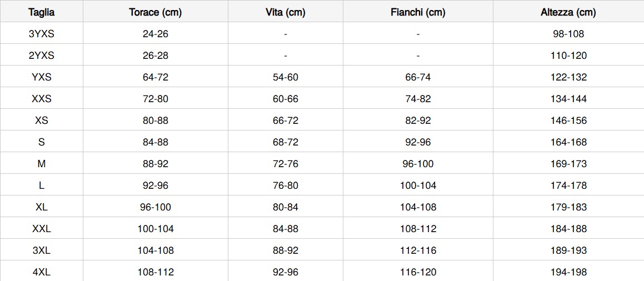Screen dimensions: 644x281
Task: Select the Vita (cm) column header
Action: [285, 12]
